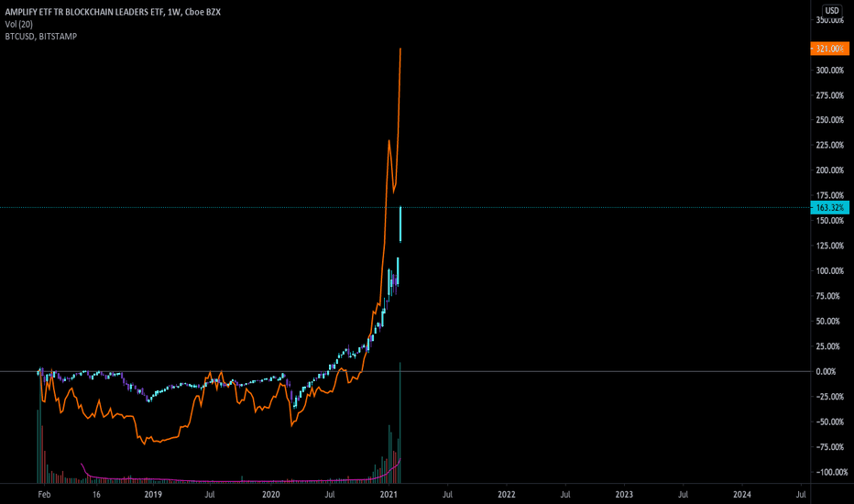This screenshot has width=854, height=504.
Task: Click the tallest latest volume bar
Action: [400, 422]
